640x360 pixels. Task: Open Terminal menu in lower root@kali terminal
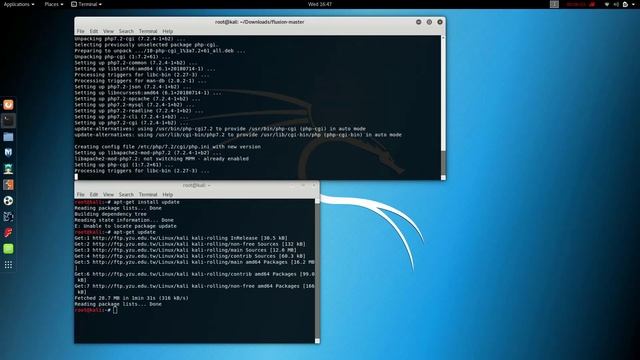(148, 194)
